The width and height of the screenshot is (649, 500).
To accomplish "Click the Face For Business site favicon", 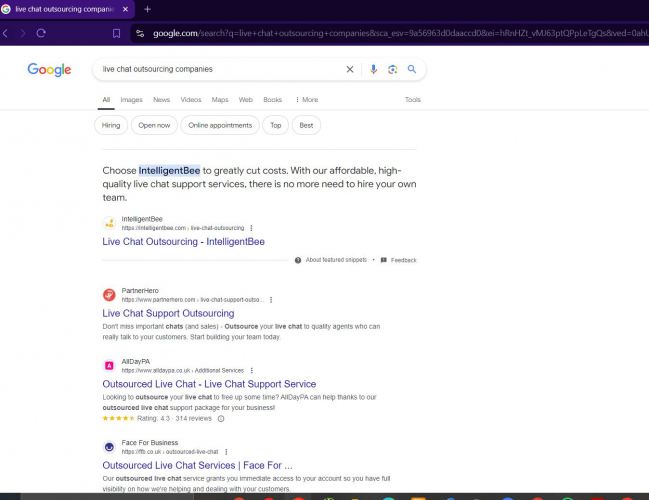I will point(109,447).
